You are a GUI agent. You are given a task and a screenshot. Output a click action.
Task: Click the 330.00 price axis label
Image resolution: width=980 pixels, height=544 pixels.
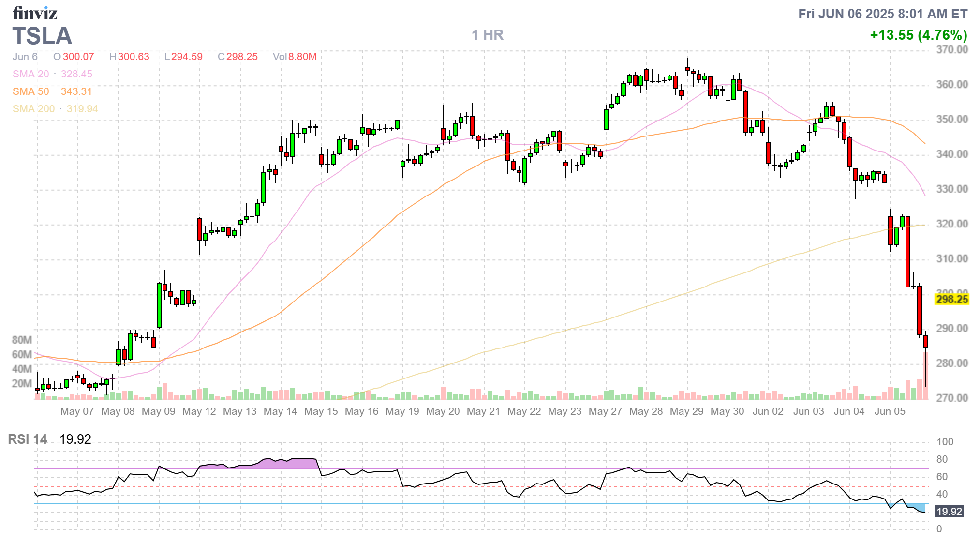(x=952, y=189)
